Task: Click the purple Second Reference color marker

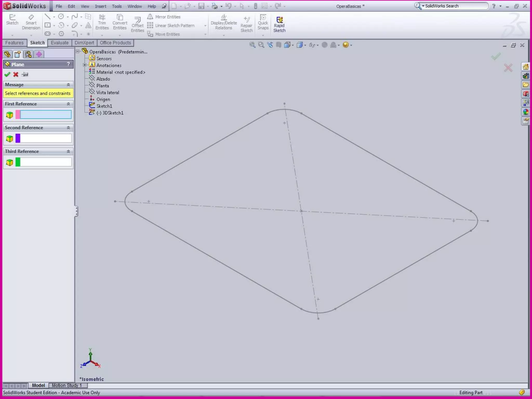Action: tap(18, 138)
